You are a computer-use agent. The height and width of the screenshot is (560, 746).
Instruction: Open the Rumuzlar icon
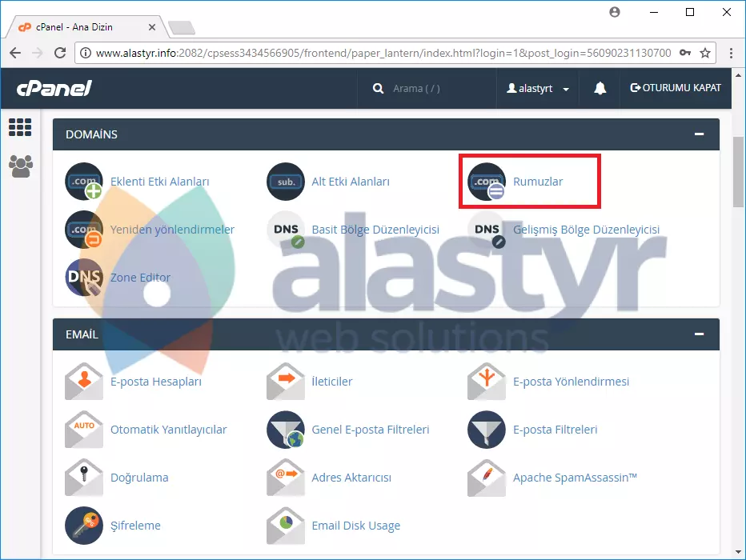486,182
